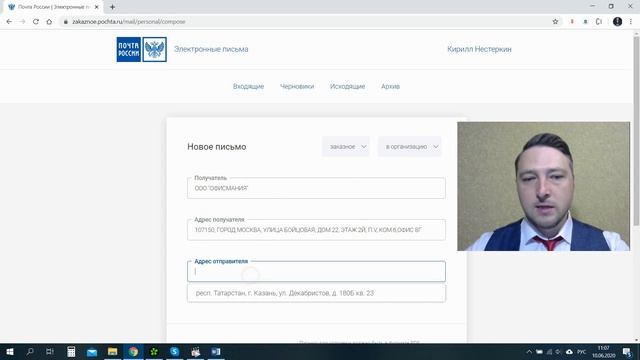Open the video clapper taskbar app
Viewport: 640px width, 360px height.
pos(196,351)
